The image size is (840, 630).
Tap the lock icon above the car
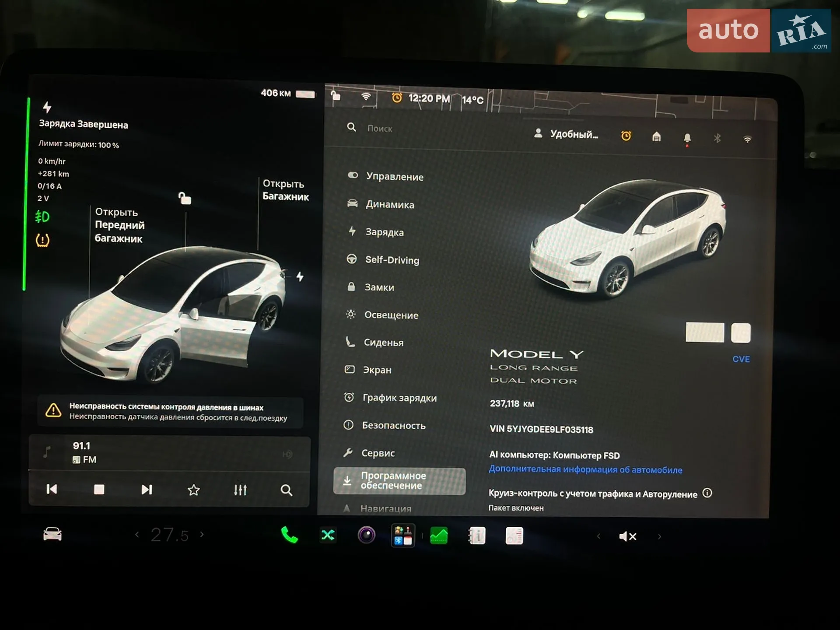185,198
